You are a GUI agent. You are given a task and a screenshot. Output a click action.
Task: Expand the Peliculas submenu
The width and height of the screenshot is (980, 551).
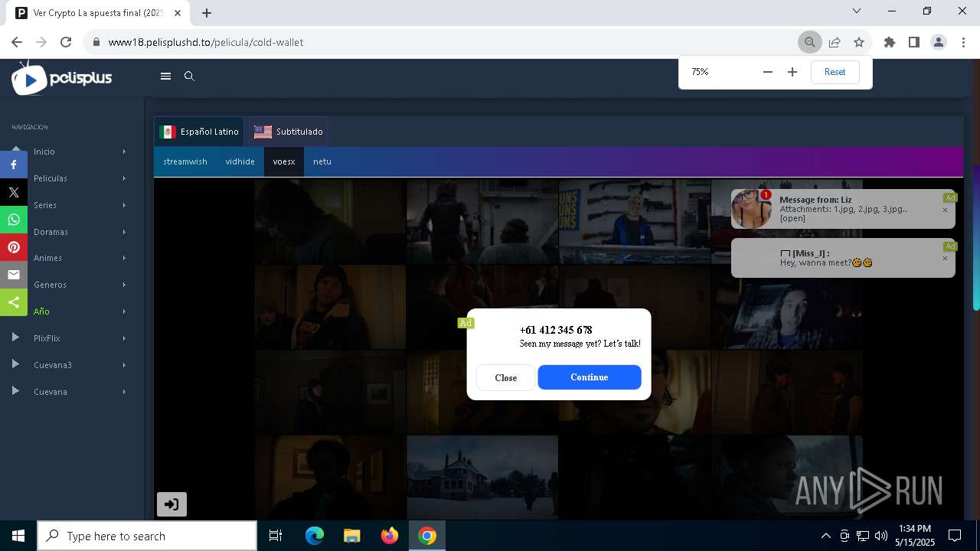(x=124, y=178)
